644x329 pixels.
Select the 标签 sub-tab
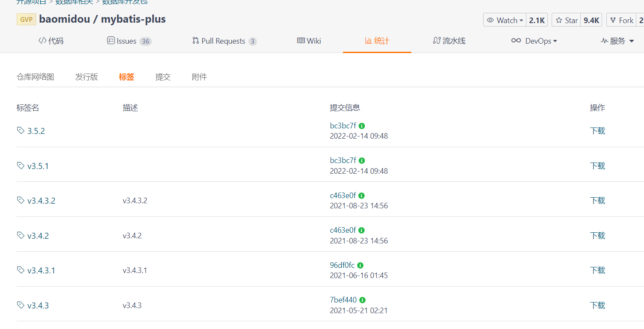[127, 77]
